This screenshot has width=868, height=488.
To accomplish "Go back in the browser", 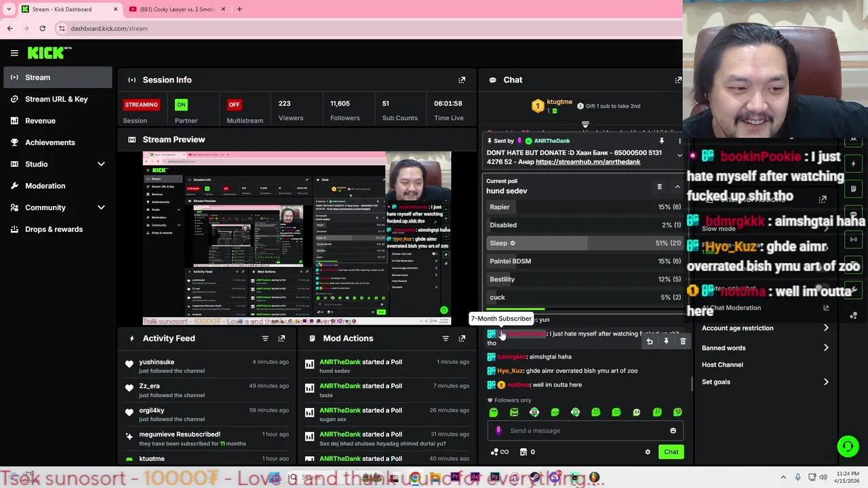I will [x=9, y=28].
